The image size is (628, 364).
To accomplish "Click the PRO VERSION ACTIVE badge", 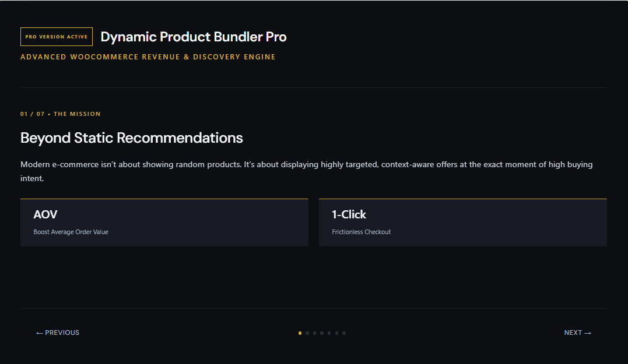I will coord(57,37).
